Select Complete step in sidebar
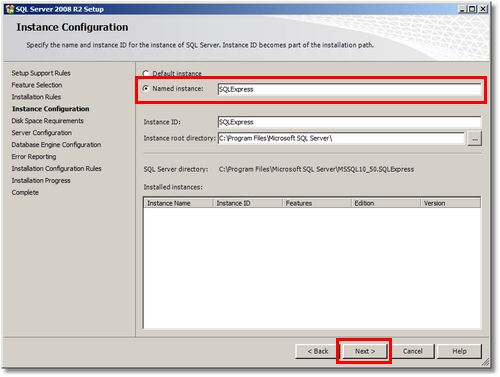This screenshot has height=377, width=500. (x=25, y=192)
